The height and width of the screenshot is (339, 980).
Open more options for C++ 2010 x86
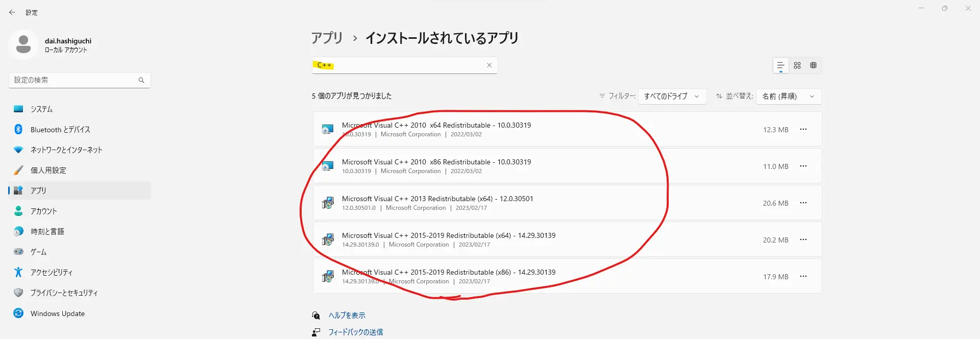(803, 166)
